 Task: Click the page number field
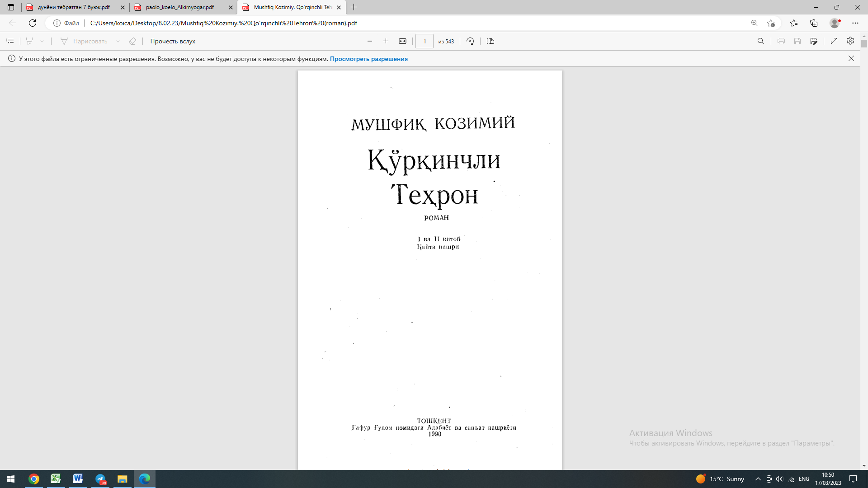pos(425,41)
